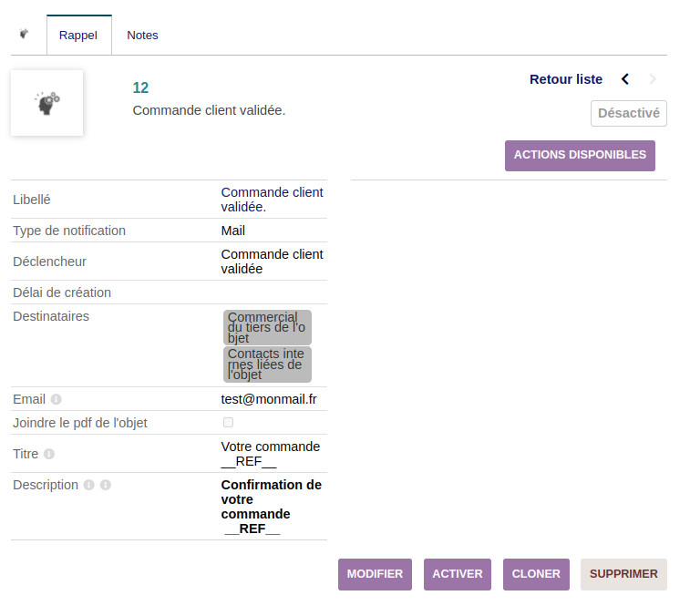Show second info icon beside Description

[105, 485]
